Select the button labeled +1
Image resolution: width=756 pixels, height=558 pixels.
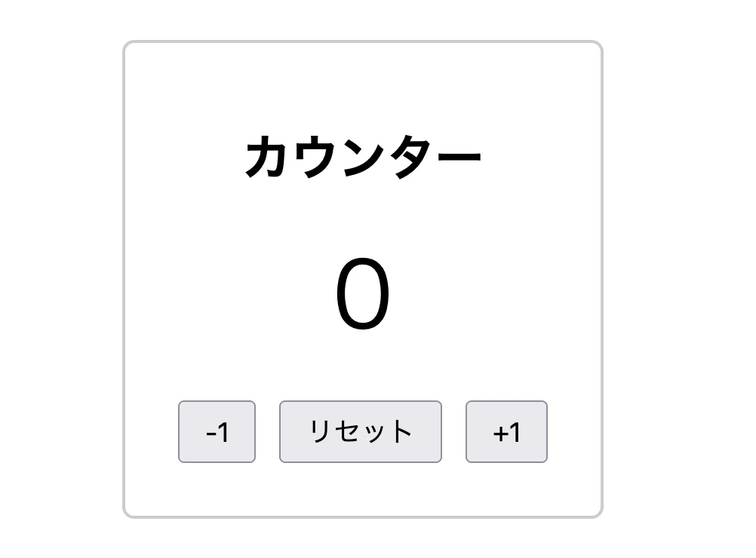pos(506,432)
